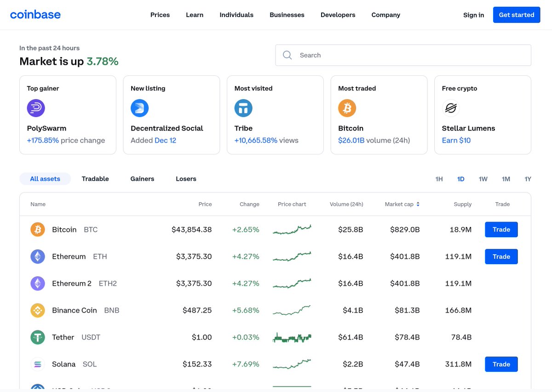Image resolution: width=552 pixels, height=392 pixels.
Task: Click the Bitcoin BTC coin icon
Action: click(37, 229)
